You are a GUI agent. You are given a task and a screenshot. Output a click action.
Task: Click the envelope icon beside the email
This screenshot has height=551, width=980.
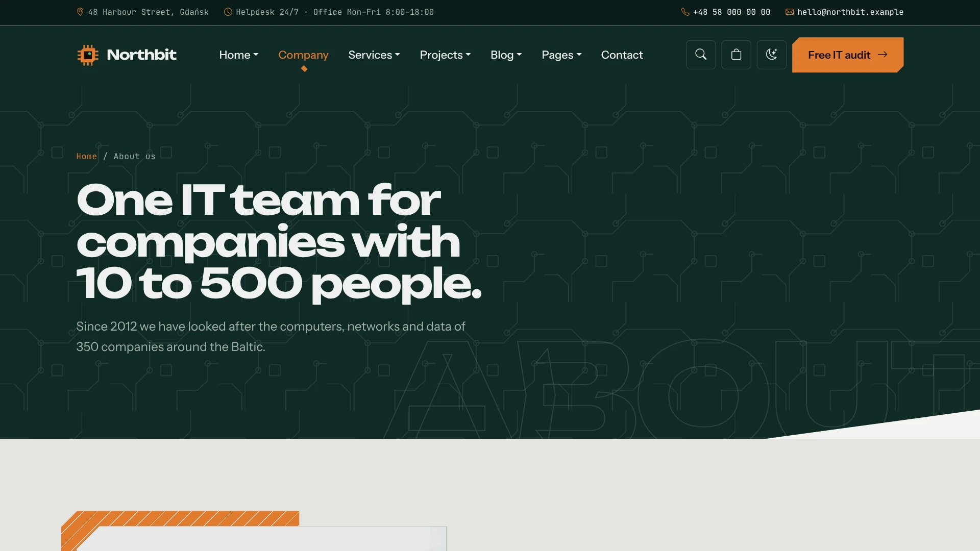pyautogui.click(x=790, y=12)
